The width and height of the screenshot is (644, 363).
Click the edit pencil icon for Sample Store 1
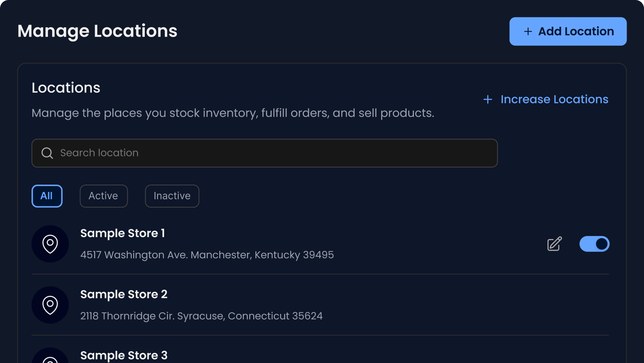[554, 244]
